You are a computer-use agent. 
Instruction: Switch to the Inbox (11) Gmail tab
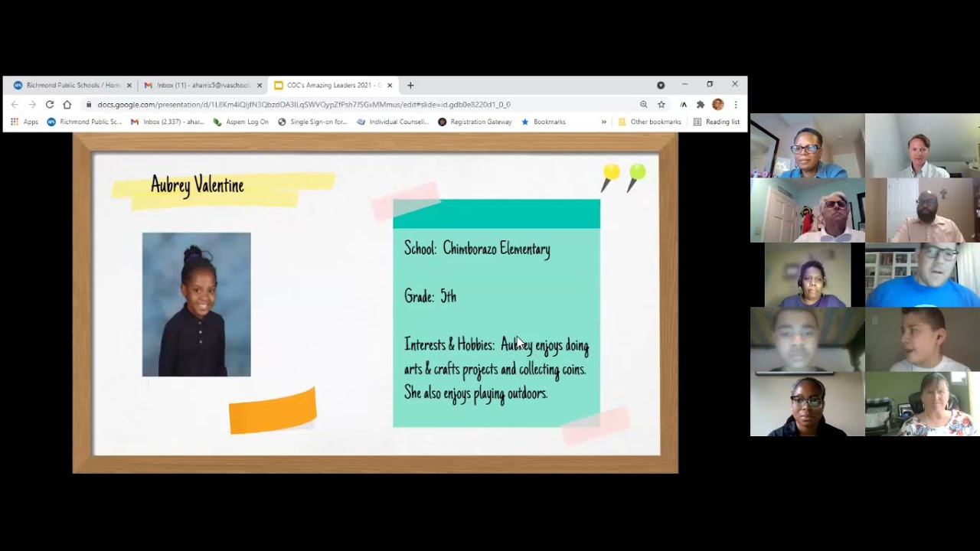pos(203,85)
